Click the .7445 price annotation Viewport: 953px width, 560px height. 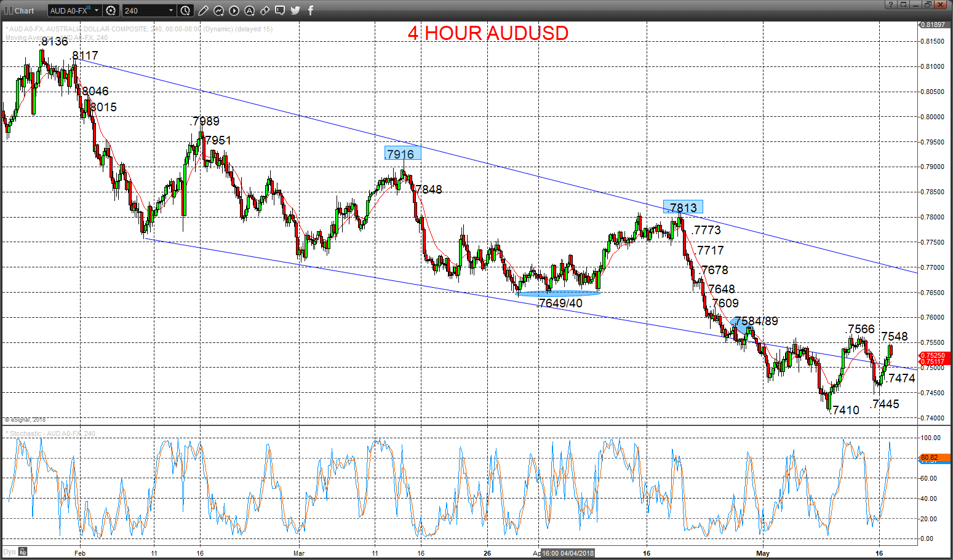tap(885, 404)
